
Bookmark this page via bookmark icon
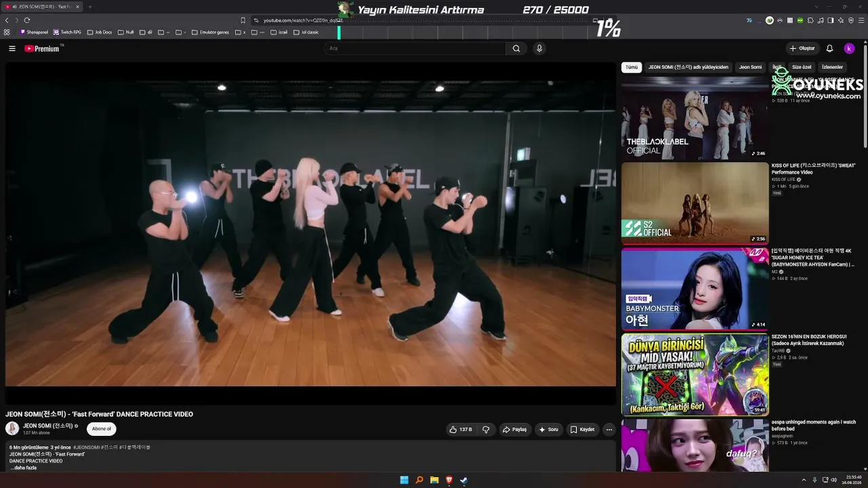243,20
